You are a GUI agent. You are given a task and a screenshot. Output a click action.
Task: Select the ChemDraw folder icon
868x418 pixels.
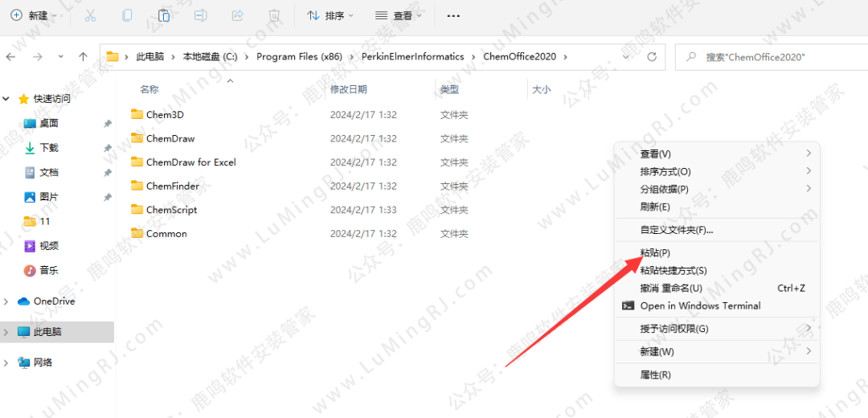point(137,137)
